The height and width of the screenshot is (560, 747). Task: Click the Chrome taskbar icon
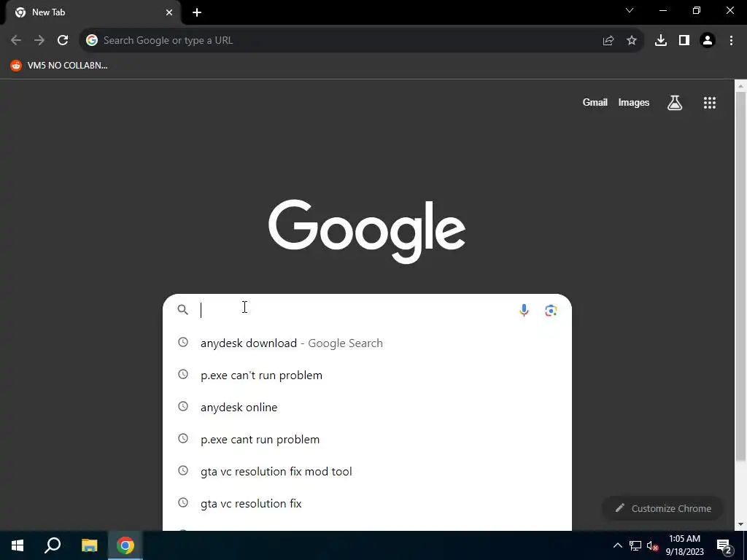(125, 545)
